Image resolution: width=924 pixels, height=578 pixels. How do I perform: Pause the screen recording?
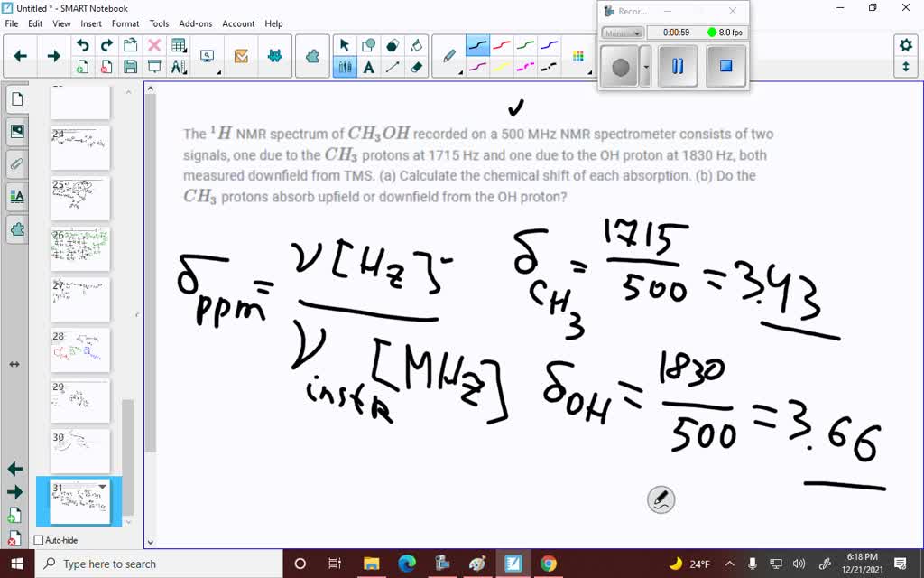(678, 65)
